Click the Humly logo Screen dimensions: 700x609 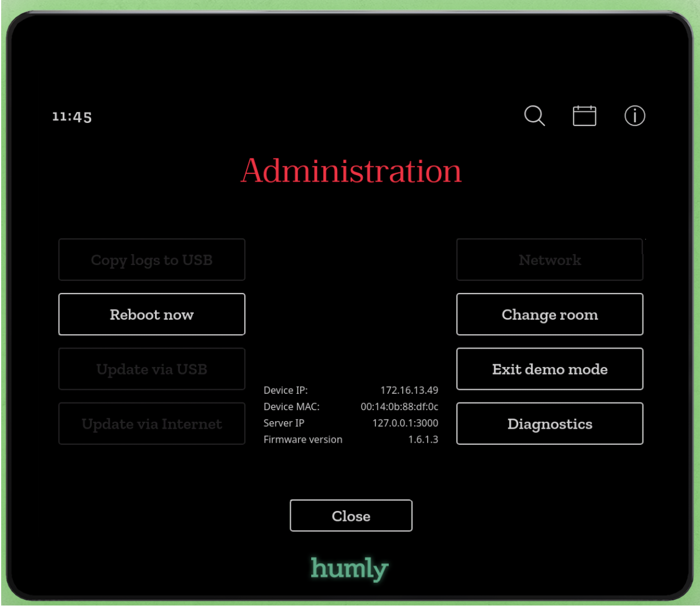click(x=350, y=568)
